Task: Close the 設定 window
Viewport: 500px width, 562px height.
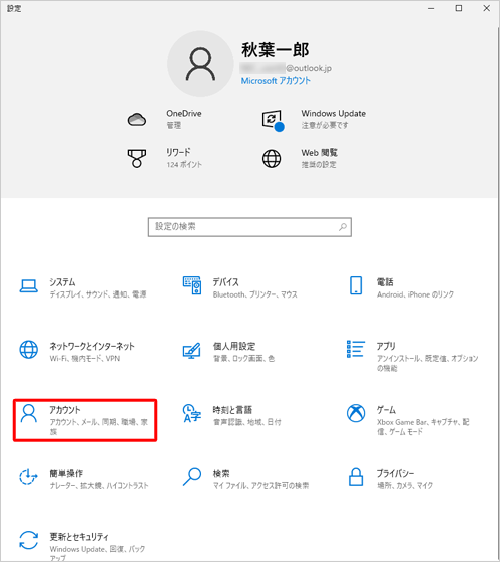Action: click(x=486, y=8)
